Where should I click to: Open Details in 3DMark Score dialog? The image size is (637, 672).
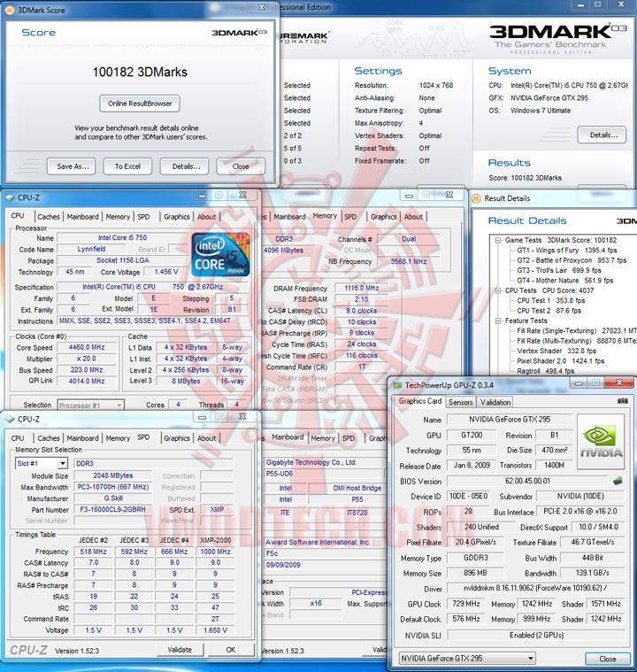point(184,166)
